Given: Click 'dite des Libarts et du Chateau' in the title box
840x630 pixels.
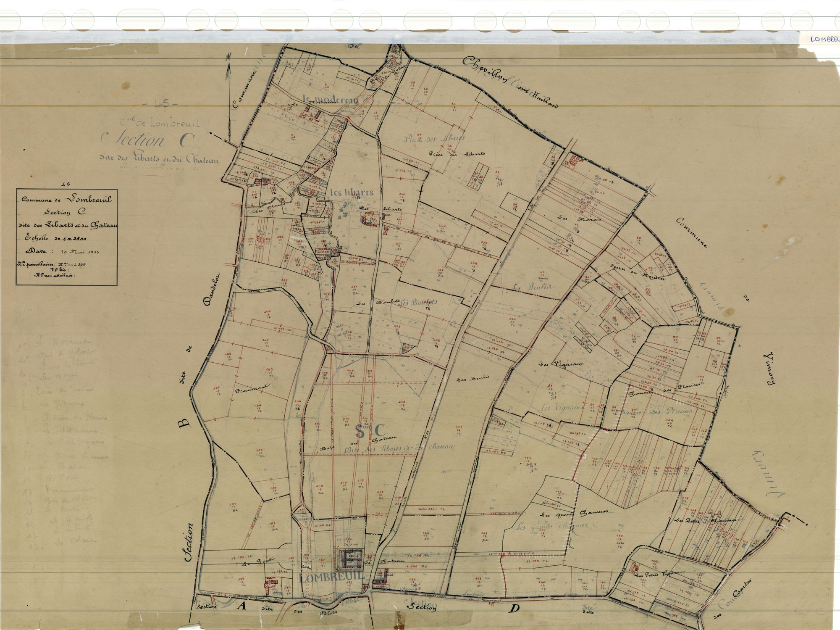Looking at the screenshot, I should [68, 226].
